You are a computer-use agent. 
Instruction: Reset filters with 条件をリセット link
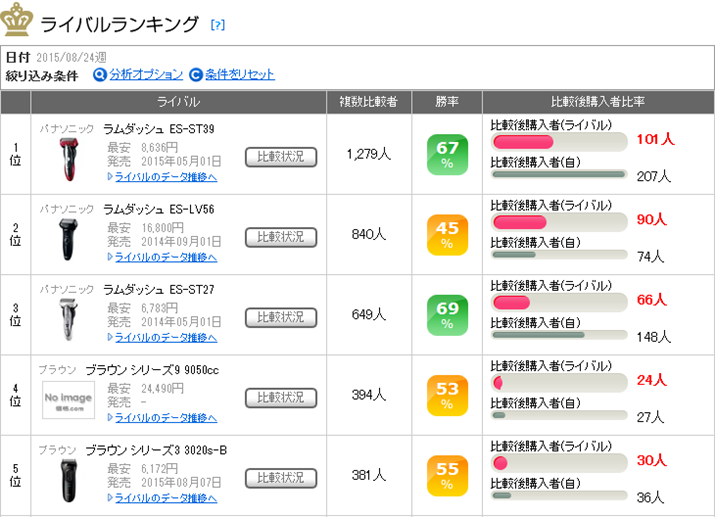pos(240,75)
